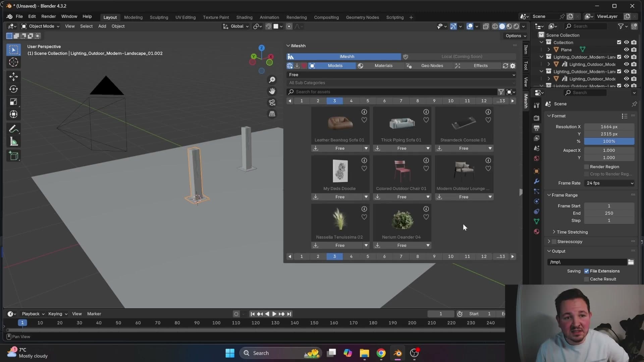
Task: Open the Output properties tab icon
Action: coord(537,128)
